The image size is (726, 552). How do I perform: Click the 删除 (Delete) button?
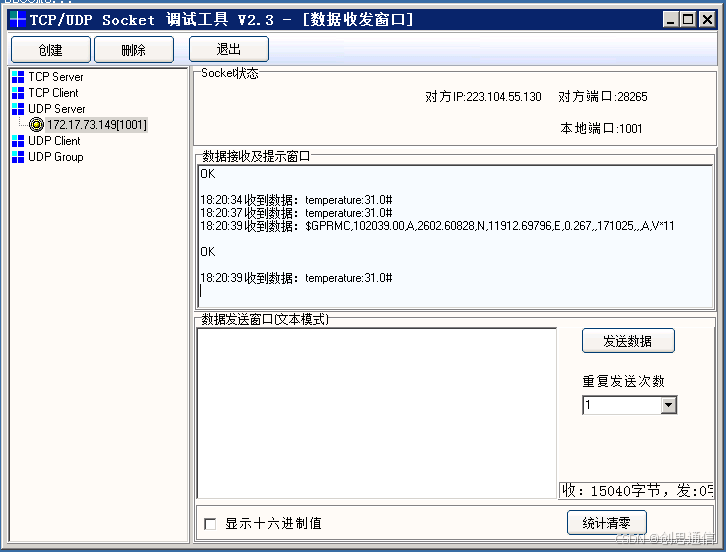coord(134,50)
